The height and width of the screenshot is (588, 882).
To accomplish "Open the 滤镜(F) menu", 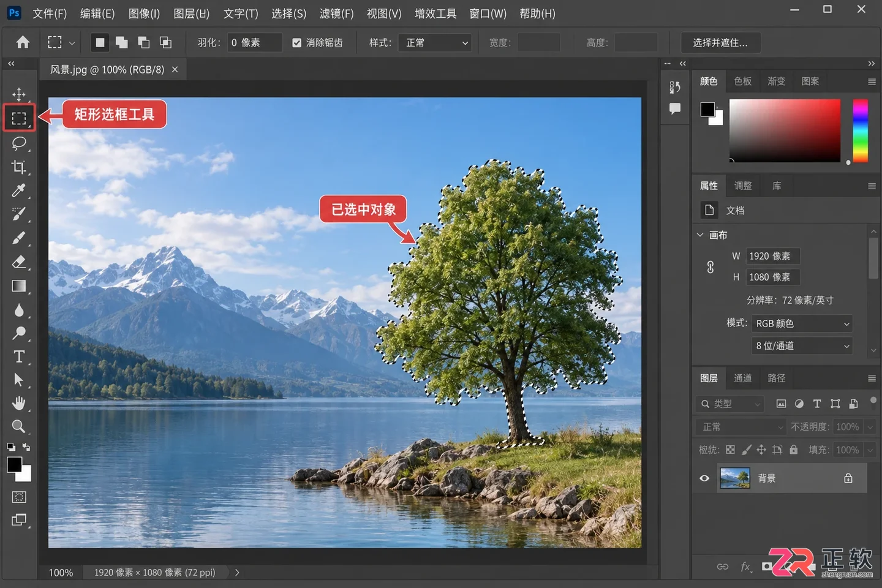I will (x=336, y=13).
